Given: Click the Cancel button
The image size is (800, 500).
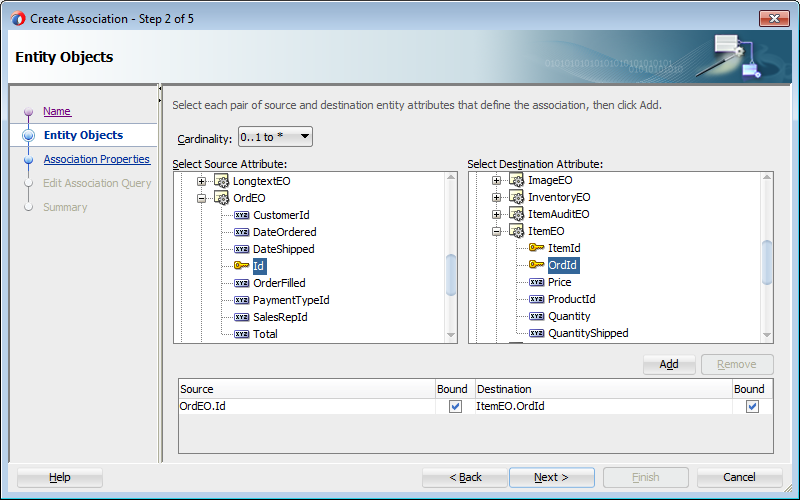Looking at the screenshot, I should point(739,477).
